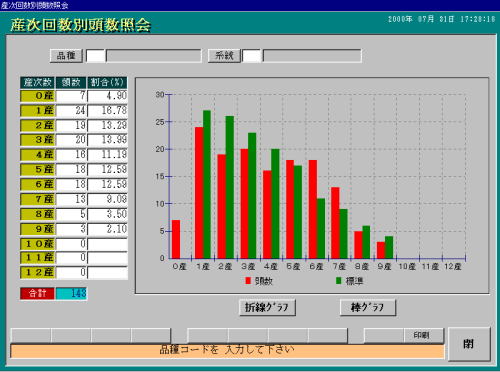Focus the 系統 code input field
Screen dimensions: 500x372
pos(252,56)
